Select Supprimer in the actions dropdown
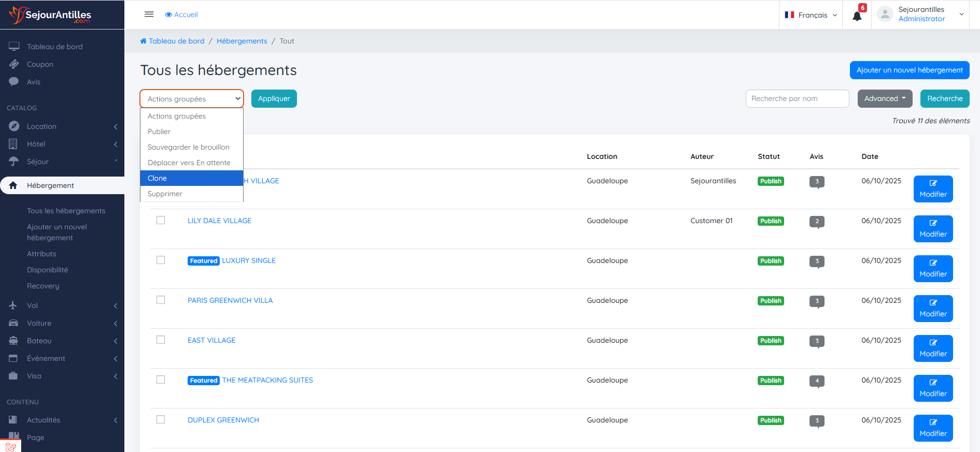Viewport: 980px width, 452px height. pyautogui.click(x=192, y=194)
